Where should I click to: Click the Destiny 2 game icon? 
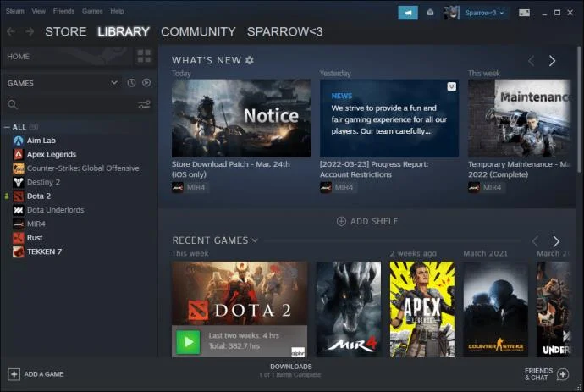pos(19,182)
